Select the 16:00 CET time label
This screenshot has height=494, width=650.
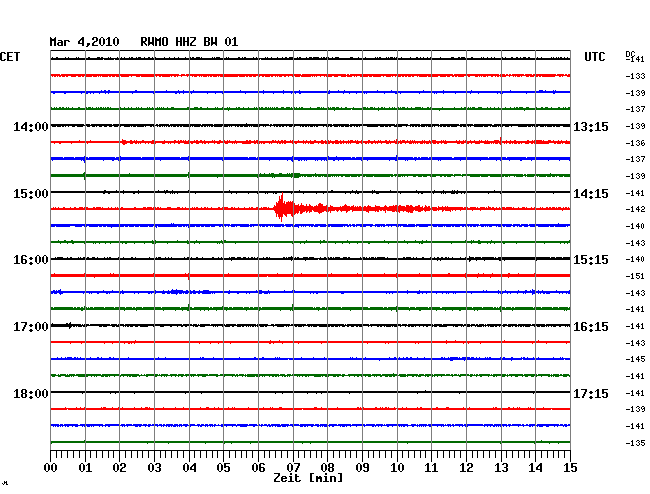click(x=31, y=260)
